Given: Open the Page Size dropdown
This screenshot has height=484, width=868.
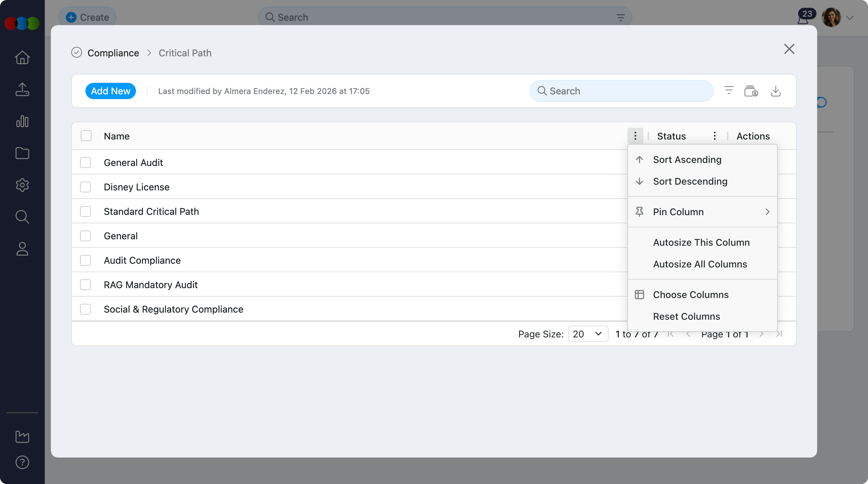Looking at the screenshot, I should coord(588,334).
